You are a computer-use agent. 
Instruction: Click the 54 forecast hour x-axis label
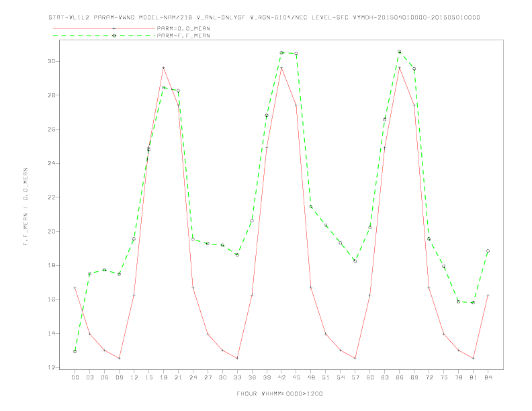pyautogui.click(x=341, y=377)
